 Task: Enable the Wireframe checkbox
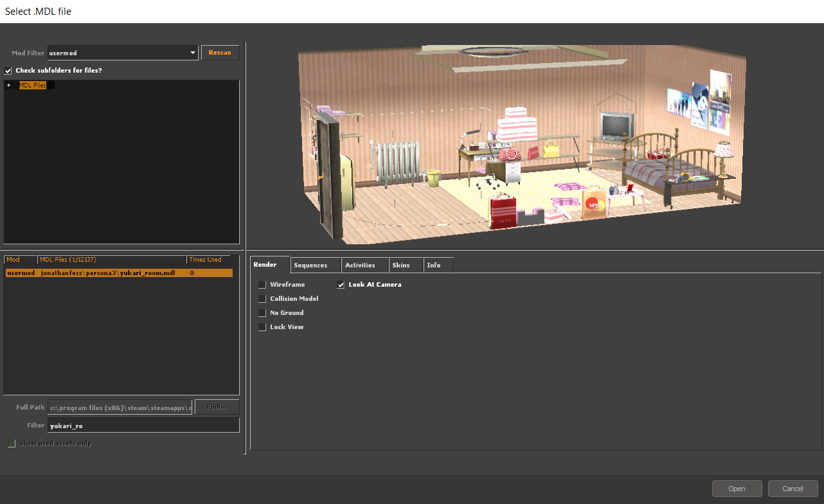point(262,285)
